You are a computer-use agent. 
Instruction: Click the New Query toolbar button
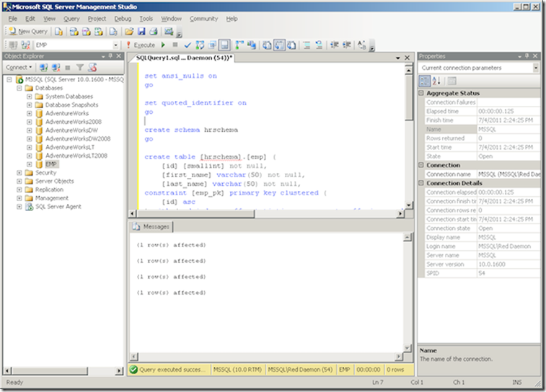coord(28,31)
